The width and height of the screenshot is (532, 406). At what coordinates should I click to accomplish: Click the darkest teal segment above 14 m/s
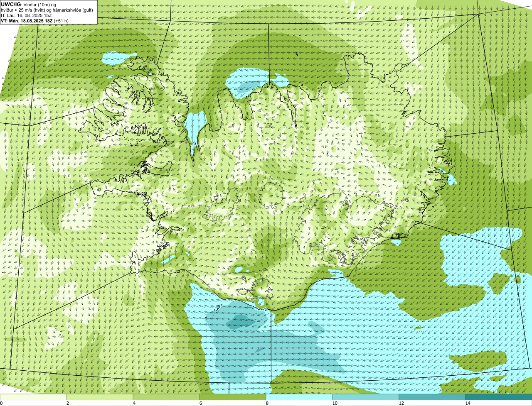pos(499,397)
